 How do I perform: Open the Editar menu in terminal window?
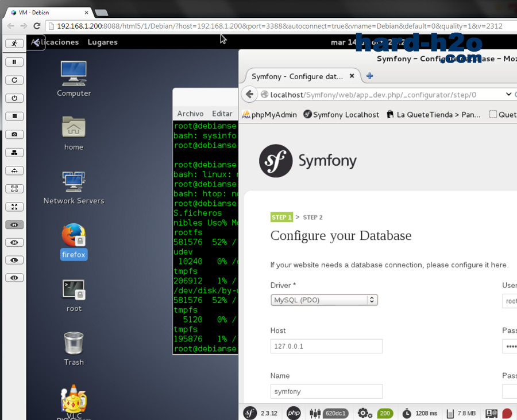tap(222, 114)
